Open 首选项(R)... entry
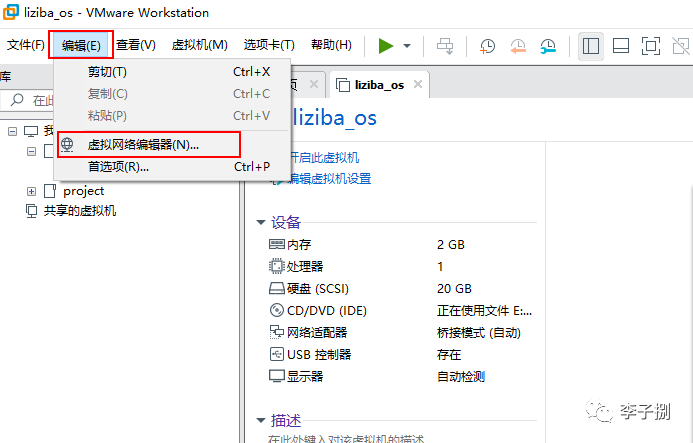Screen dimensions: 693x443 pyautogui.click(x=172, y=167)
